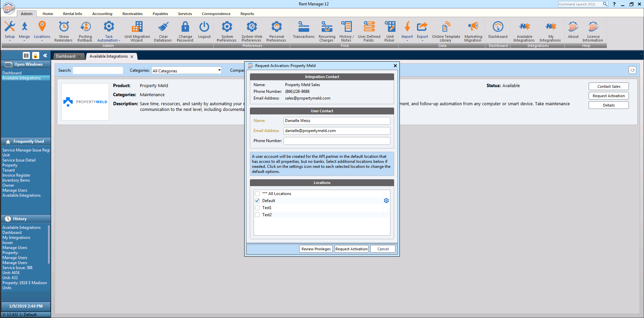The height and width of the screenshot is (318, 644).
Task: Click into the user Phone Number field
Action: pyautogui.click(x=337, y=141)
